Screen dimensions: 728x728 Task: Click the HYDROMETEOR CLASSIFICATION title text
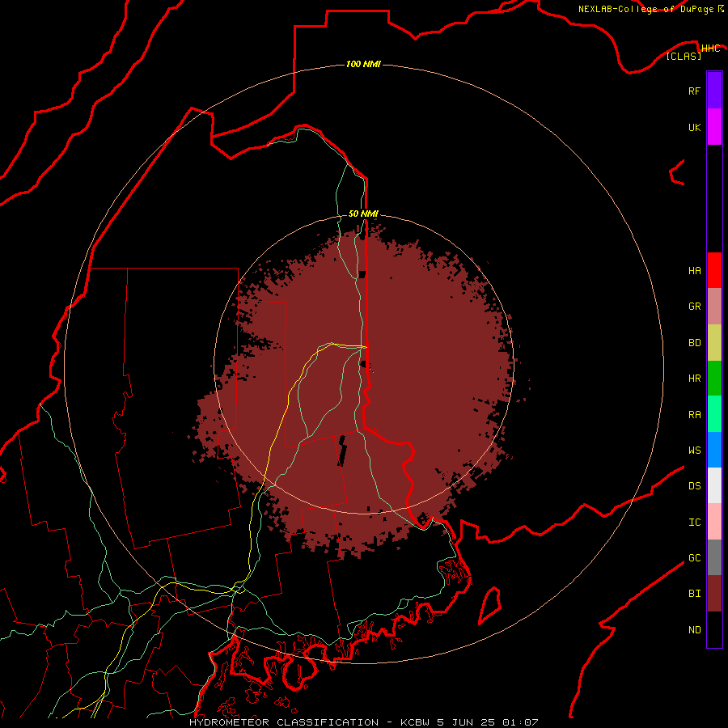point(284,722)
